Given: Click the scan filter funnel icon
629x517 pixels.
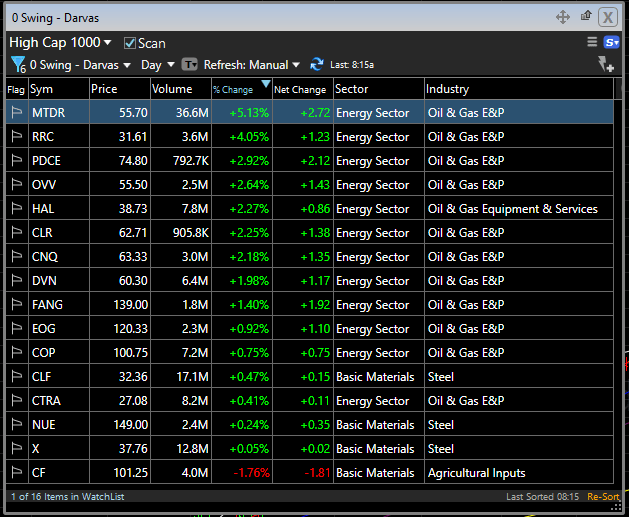Looking at the screenshot, I should pos(17,65).
